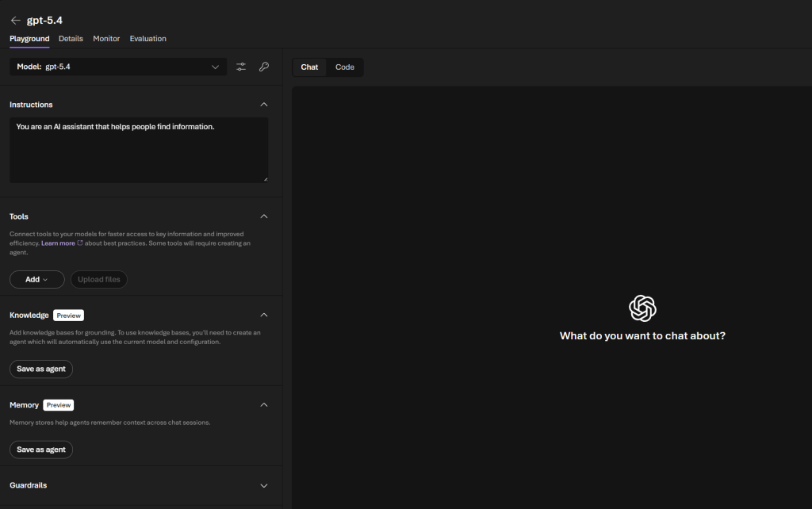Open the Add tools dropdown
Viewport: 812px width, 509px height.
pos(36,279)
